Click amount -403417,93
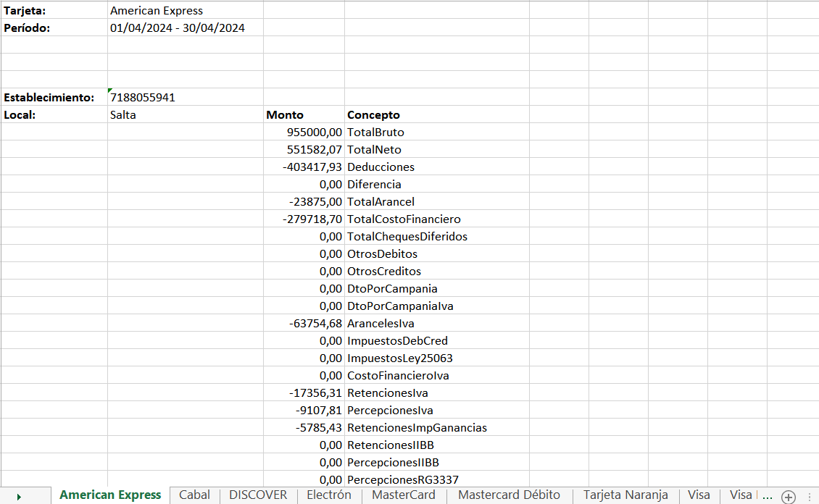Image resolution: width=819 pixels, height=504 pixels. point(304,167)
